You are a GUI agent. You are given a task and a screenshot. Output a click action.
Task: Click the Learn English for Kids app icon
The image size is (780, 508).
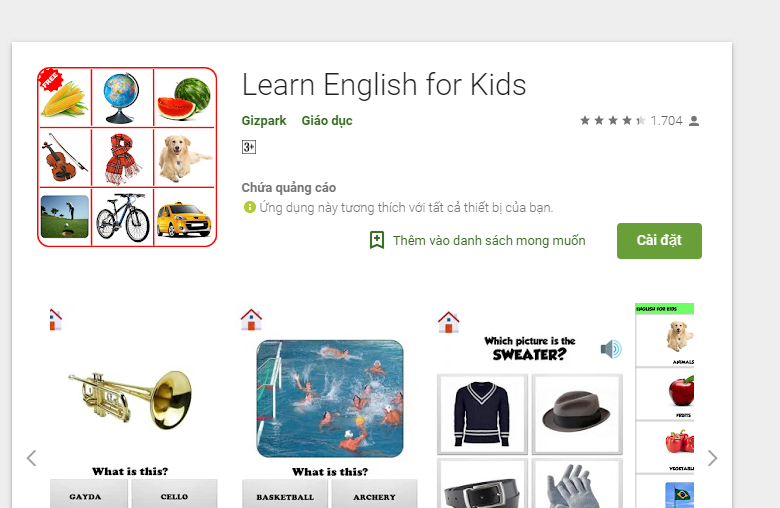point(127,157)
